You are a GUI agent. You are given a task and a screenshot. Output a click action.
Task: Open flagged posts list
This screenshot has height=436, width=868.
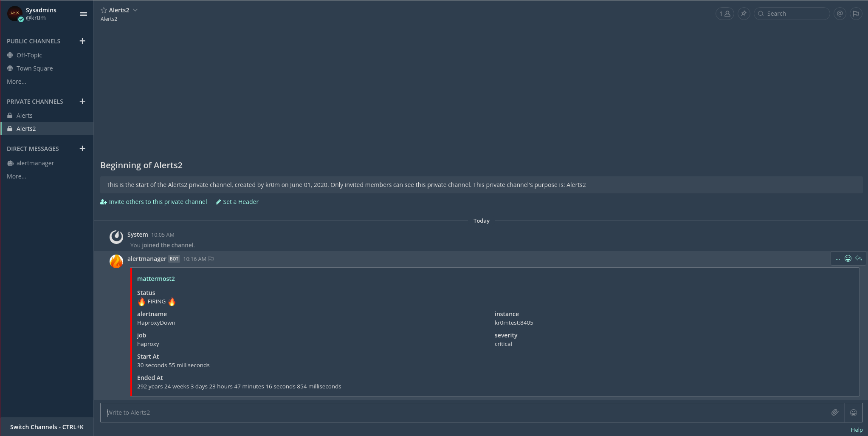[856, 14]
